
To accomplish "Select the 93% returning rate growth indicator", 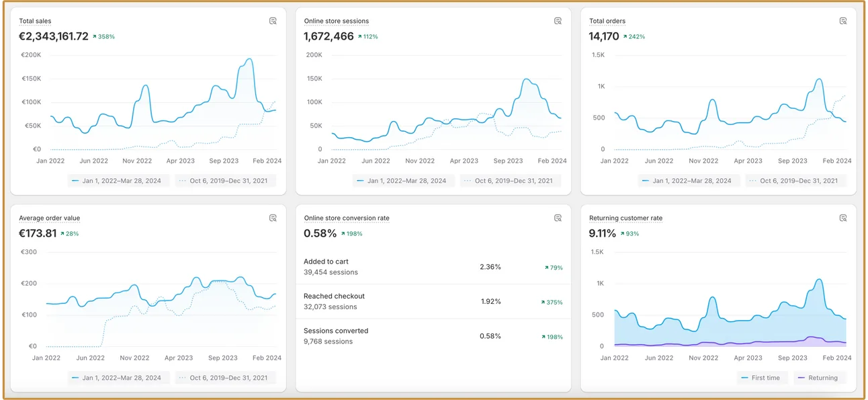I will pos(630,234).
